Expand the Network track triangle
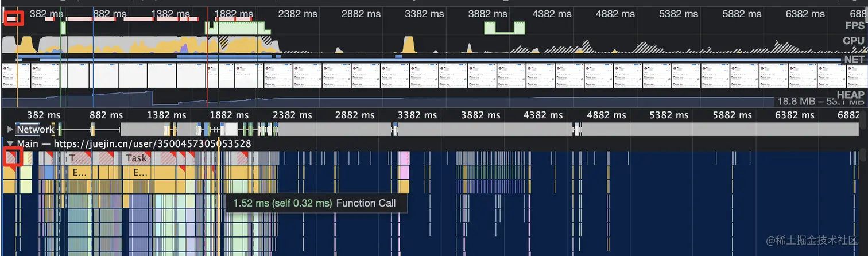 tap(10, 130)
